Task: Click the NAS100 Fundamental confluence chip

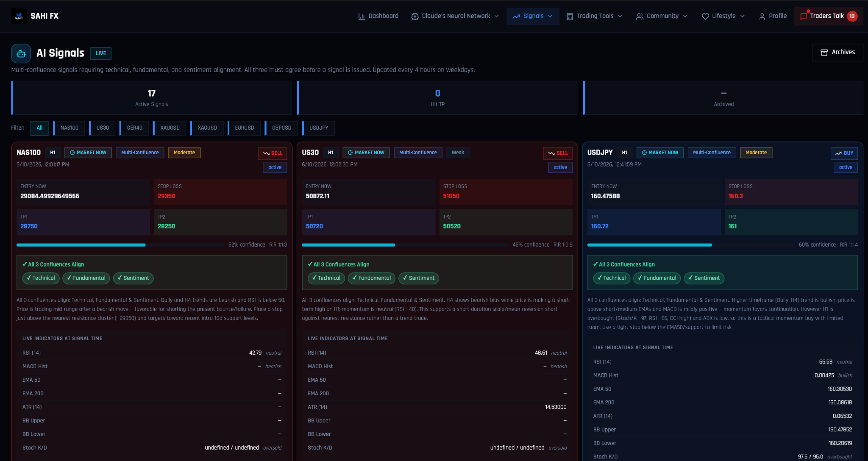Action: point(86,278)
